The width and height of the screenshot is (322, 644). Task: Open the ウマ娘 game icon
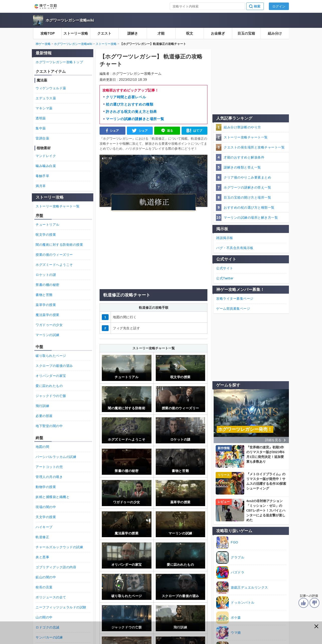tap(222, 633)
